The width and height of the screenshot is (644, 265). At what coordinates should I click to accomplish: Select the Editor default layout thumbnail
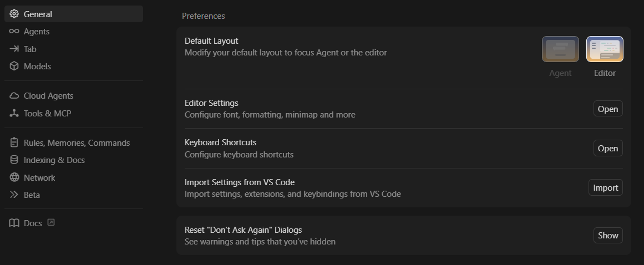pyautogui.click(x=605, y=49)
